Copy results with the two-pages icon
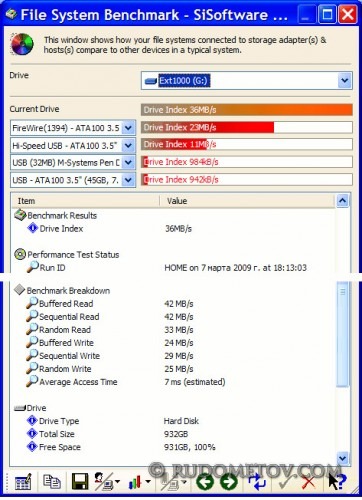This screenshot has height=500, width=362. pos(51,482)
